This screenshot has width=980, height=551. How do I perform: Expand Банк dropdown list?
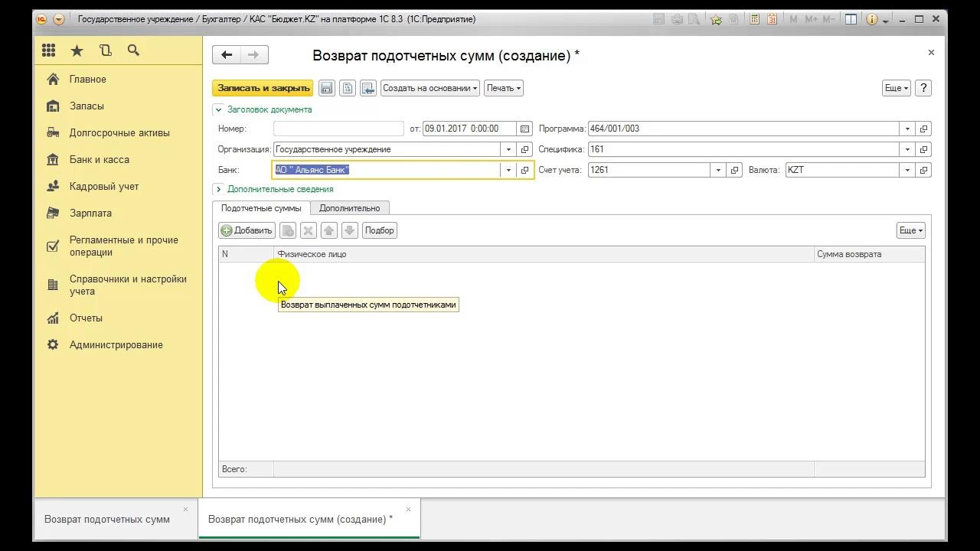508,170
